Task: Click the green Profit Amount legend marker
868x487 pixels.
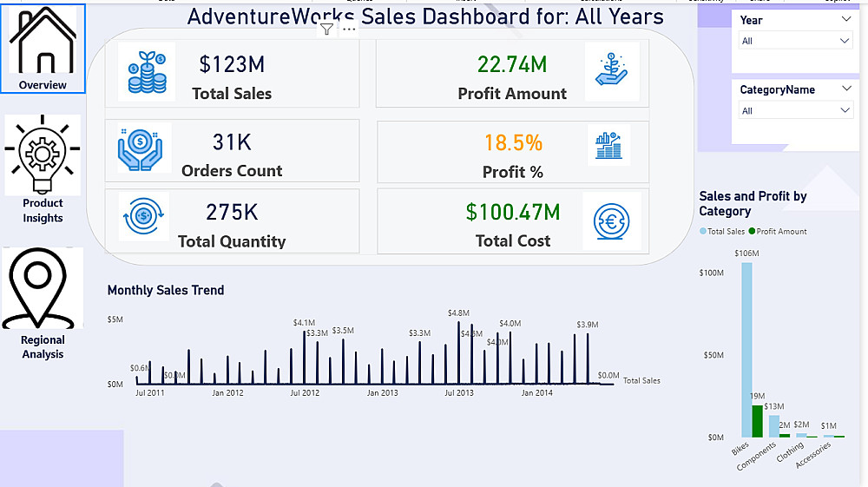Action: 752,232
